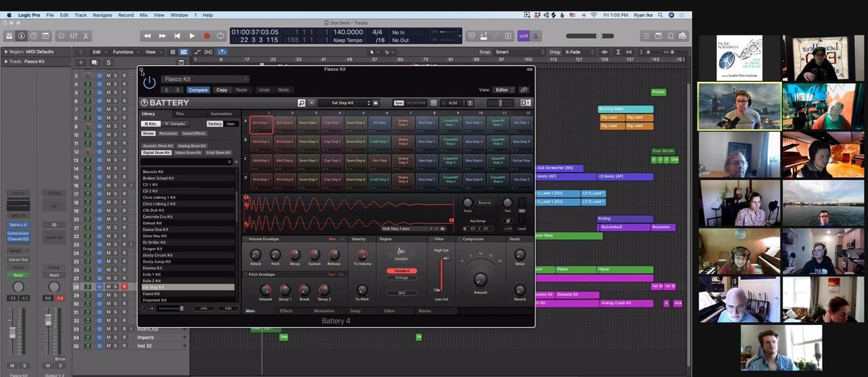The height and width of the screenshot is (377, 868).
Task: Click the Redo button in plugin header
Action: (284, 90)
